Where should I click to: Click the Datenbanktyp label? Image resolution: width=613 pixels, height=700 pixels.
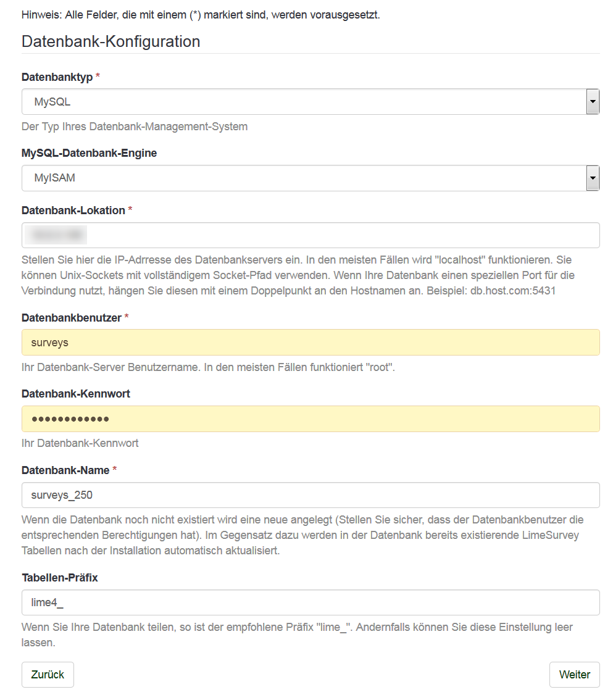[x=57, y=77]
